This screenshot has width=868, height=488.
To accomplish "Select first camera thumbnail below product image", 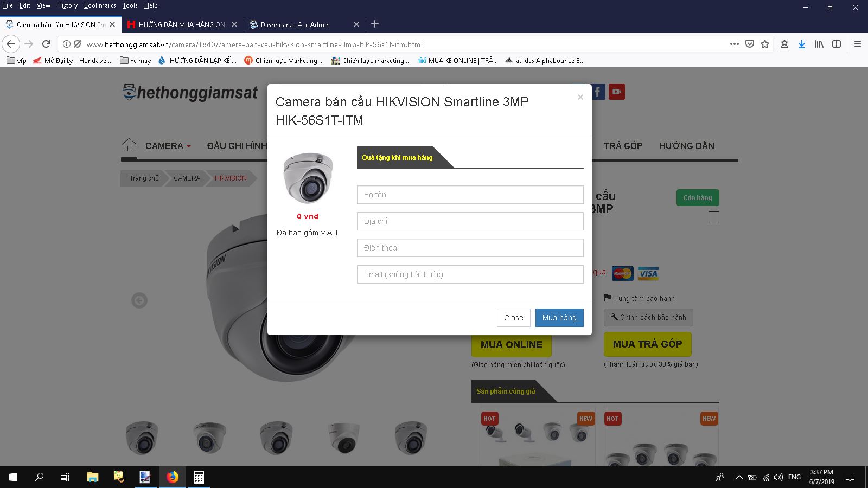I will 142,437.
